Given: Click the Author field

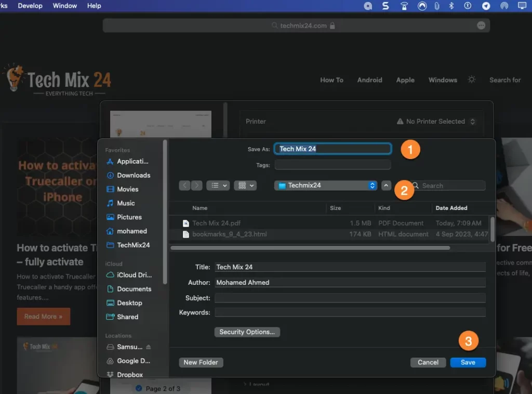Looking at the screenshot, I should [350, 282].
